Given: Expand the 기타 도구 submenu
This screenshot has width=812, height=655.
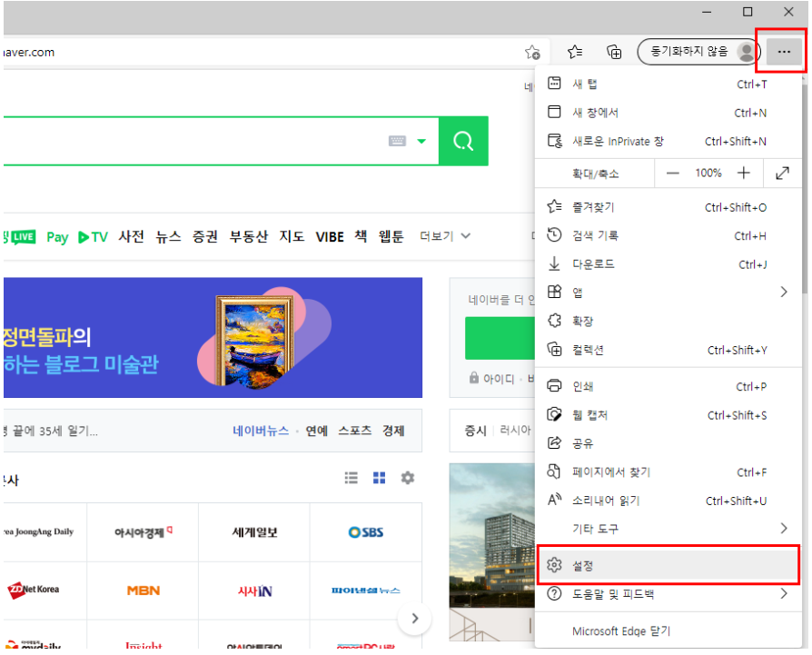Looking at the screenshot, I should (x=667, y=529).
